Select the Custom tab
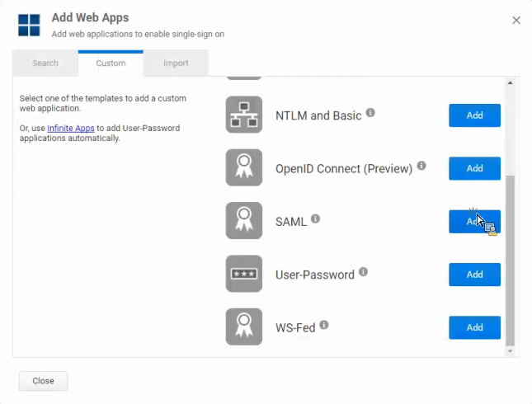Viewport: 532px width, 404px height. pyautogui.click(x=111, y=63)
